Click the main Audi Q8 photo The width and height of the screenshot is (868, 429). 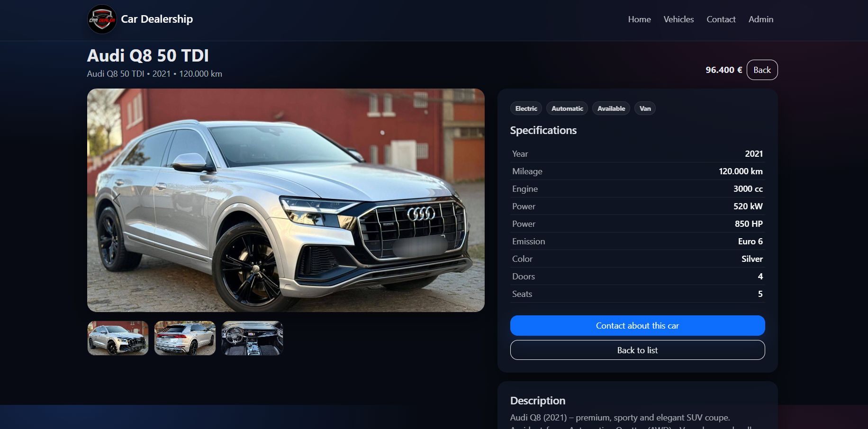pos(286,200)
